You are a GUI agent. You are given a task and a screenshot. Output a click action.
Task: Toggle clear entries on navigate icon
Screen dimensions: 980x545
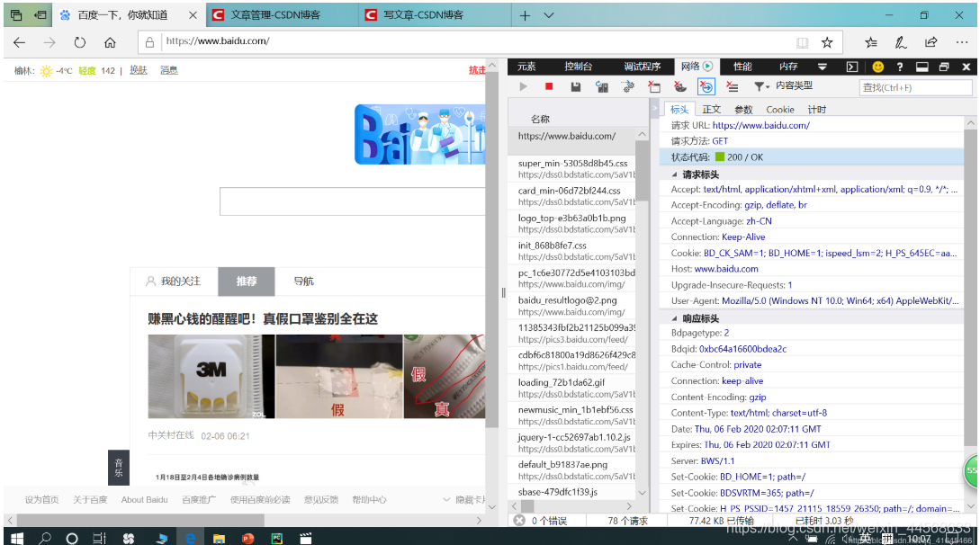(706, 86)
